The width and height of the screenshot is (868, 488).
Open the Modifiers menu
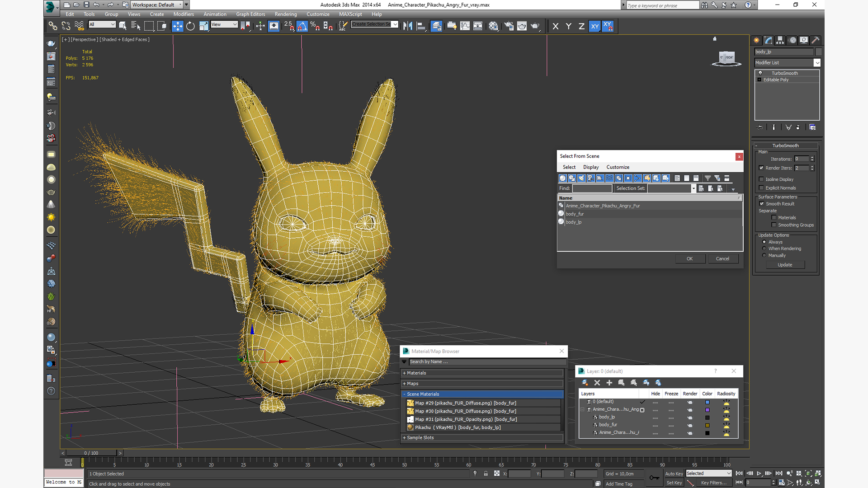point(184,14)
